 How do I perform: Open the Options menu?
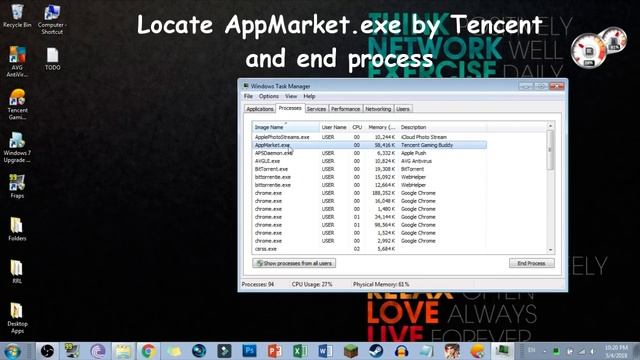[269, 96]
